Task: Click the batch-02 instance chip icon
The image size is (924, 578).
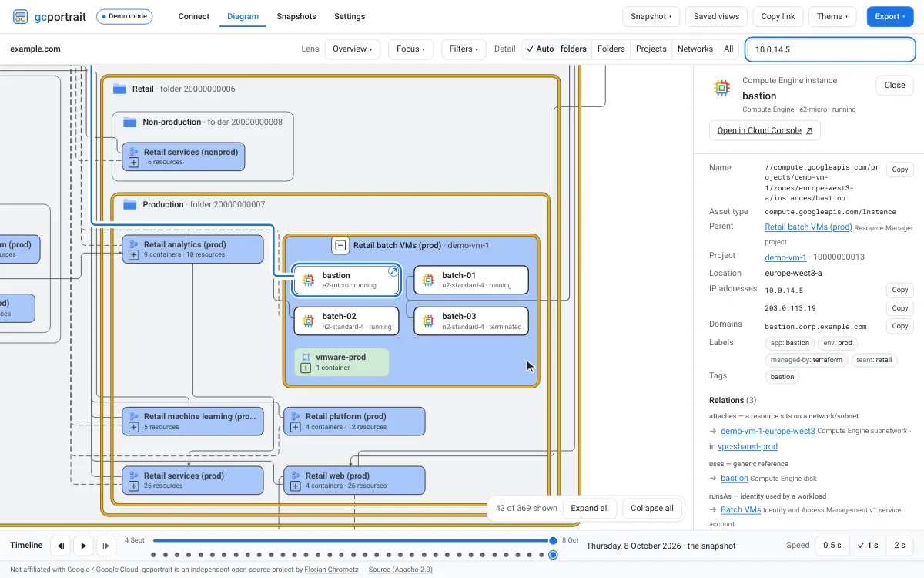Action: click(308, 321)
